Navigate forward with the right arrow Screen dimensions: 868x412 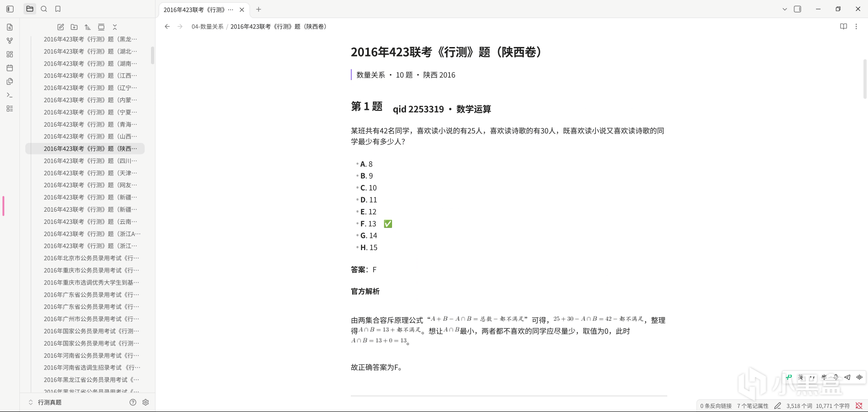pyautogui.click(x=180, y=27)
